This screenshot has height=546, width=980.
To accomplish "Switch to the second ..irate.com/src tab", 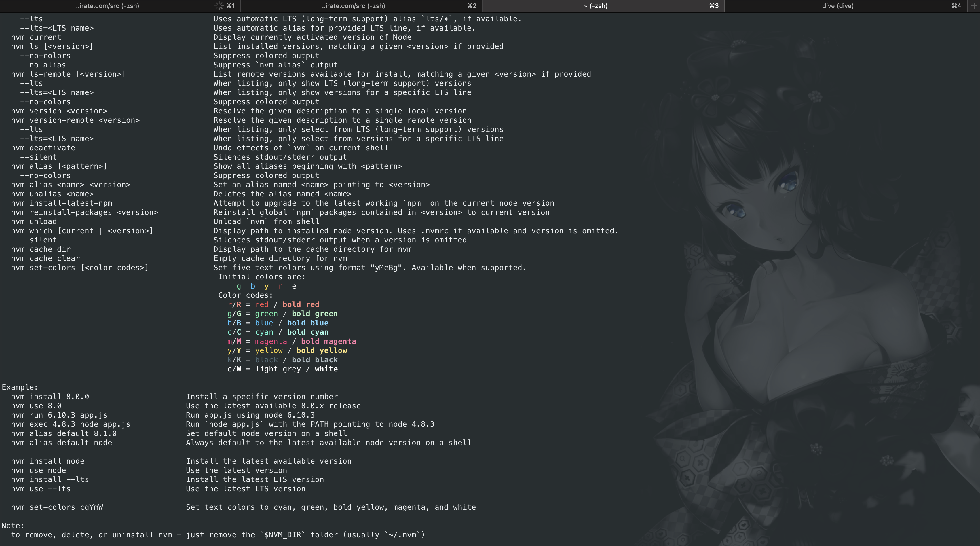I will click(354, 6).
